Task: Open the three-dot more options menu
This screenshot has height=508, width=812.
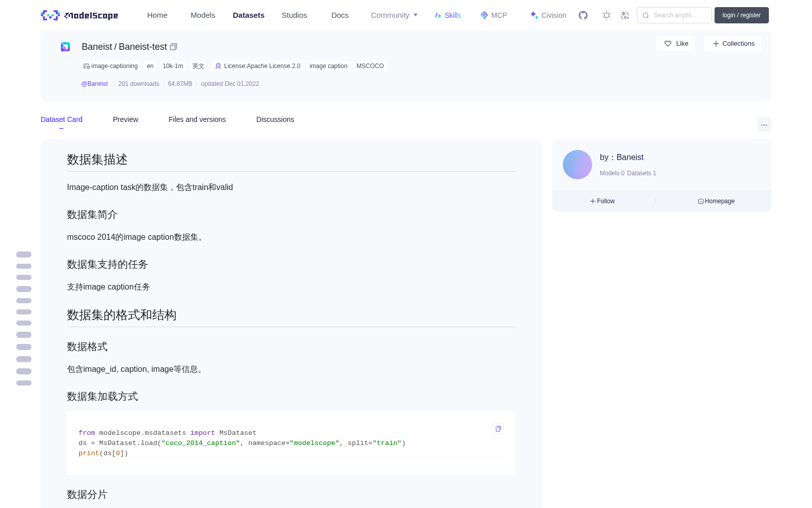Action: [764, 124]
